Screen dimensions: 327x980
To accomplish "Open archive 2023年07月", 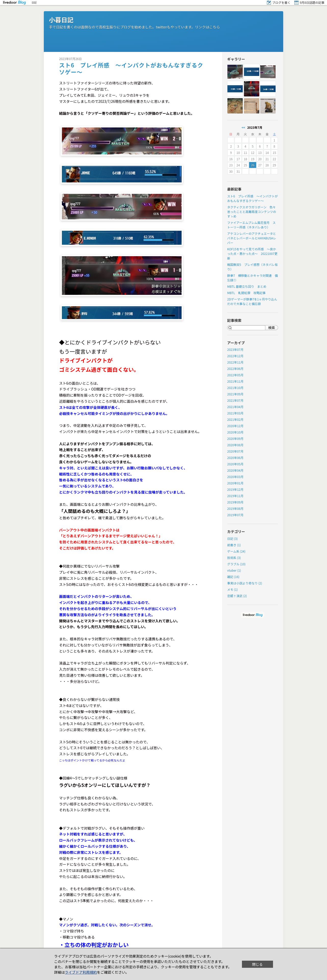I will [x=235, y=350].
